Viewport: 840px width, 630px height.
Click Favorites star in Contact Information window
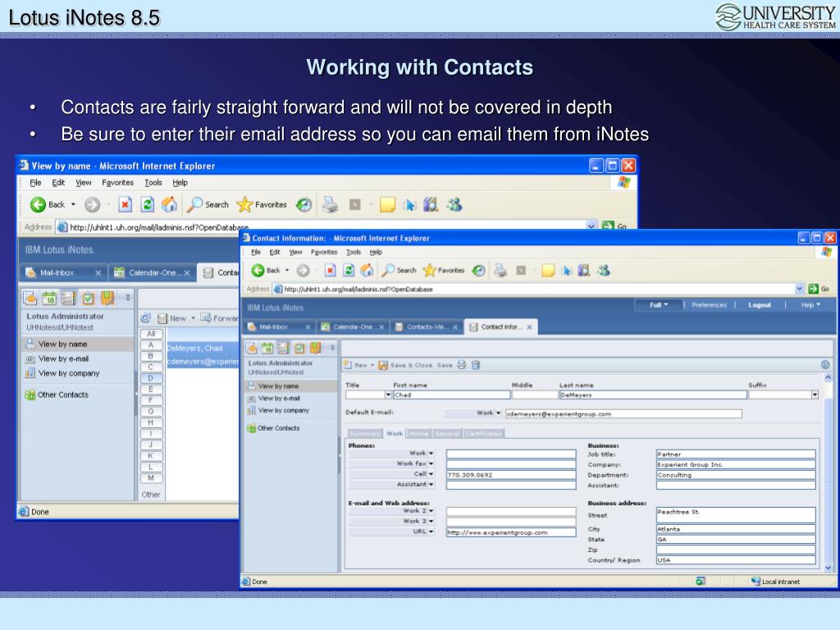tap(429, 270)
